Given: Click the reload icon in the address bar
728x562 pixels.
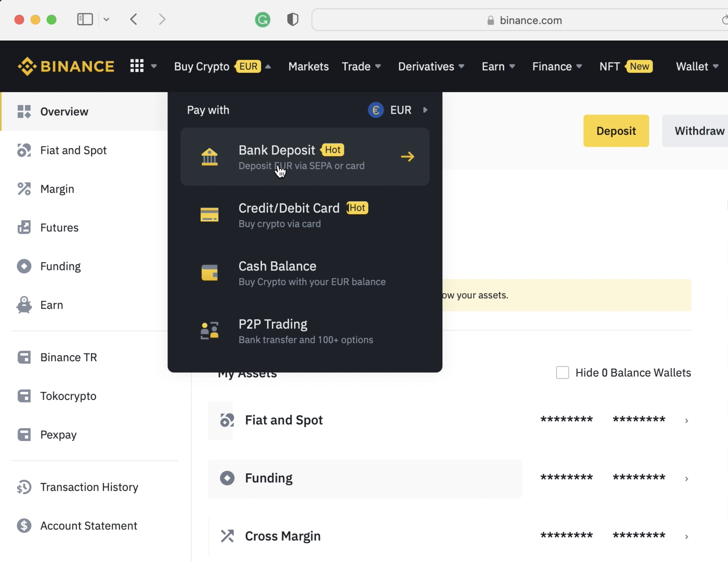Looking at the screenshot, I should pyautogui.click(x=724, y=20).
